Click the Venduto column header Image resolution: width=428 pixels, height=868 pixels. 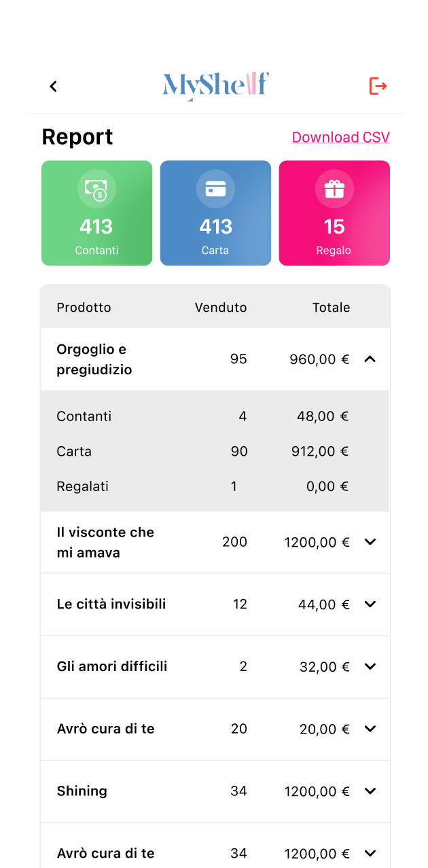(x=221, y=308)
